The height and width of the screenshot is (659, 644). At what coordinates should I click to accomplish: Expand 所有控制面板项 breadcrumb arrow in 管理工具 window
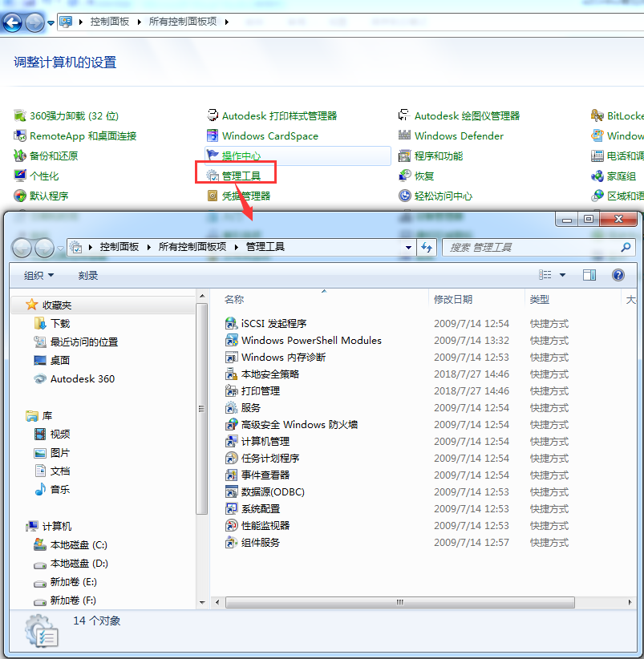237,247
